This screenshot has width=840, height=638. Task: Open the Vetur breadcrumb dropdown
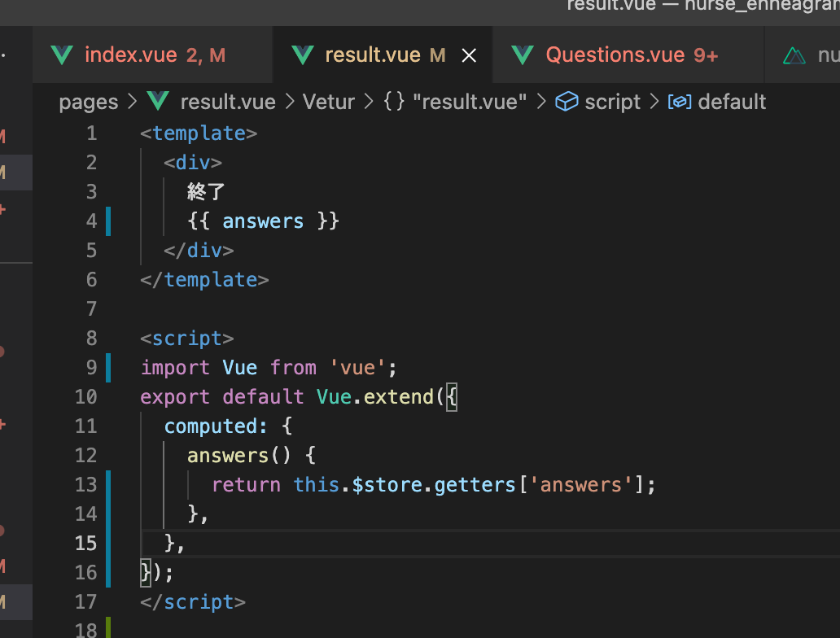[x=329, y=102]
